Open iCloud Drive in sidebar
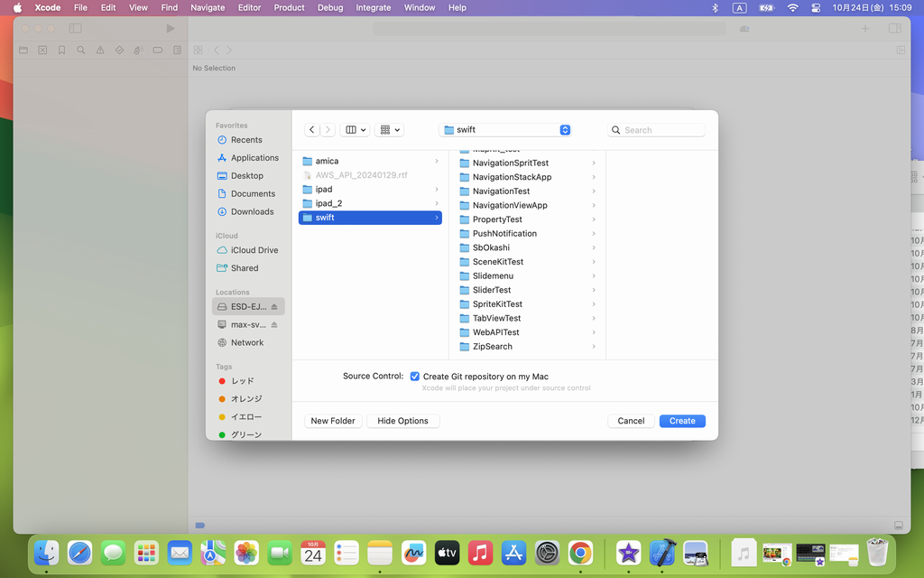The width and height of the screenshot is (924, 578). click(254, 250)
